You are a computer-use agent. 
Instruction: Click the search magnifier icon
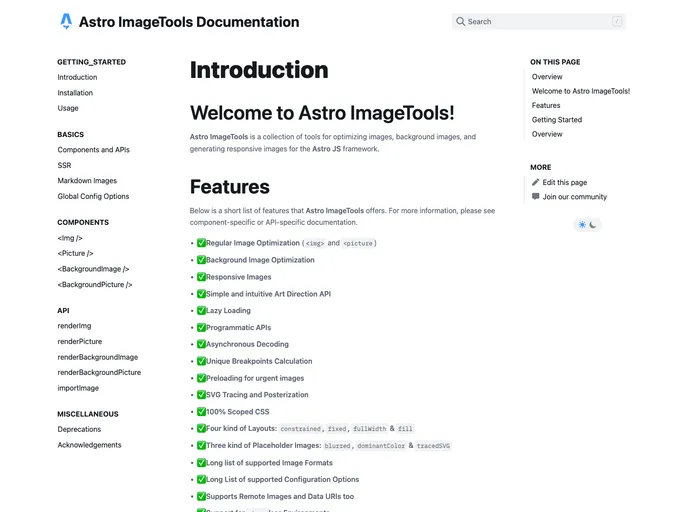pyautogui.click(x=460, y=21)
